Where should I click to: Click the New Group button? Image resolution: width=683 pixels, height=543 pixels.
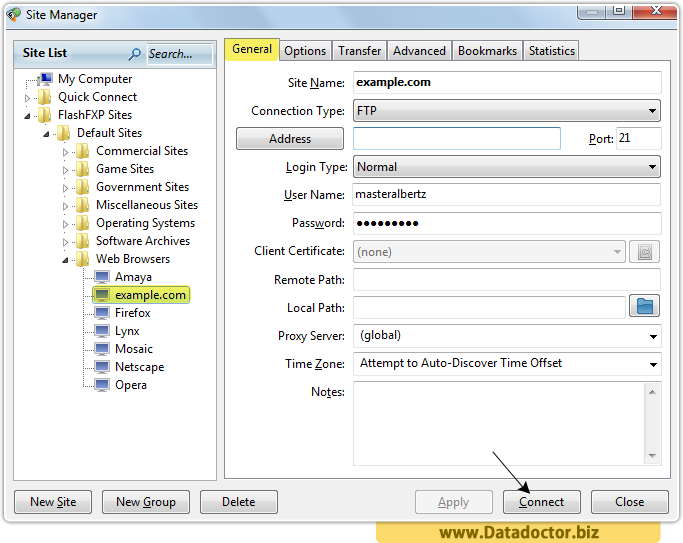[146, 502]
